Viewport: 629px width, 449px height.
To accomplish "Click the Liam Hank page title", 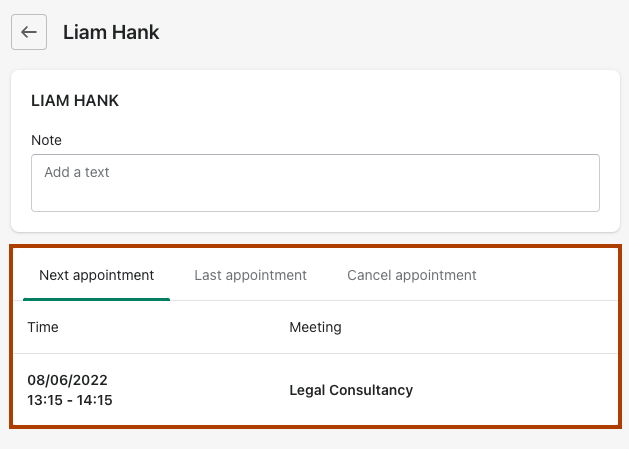I will pos(111,32).
